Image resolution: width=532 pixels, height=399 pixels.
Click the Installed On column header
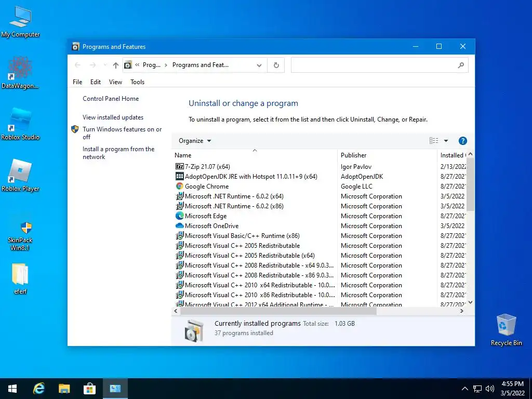(453, 155)
